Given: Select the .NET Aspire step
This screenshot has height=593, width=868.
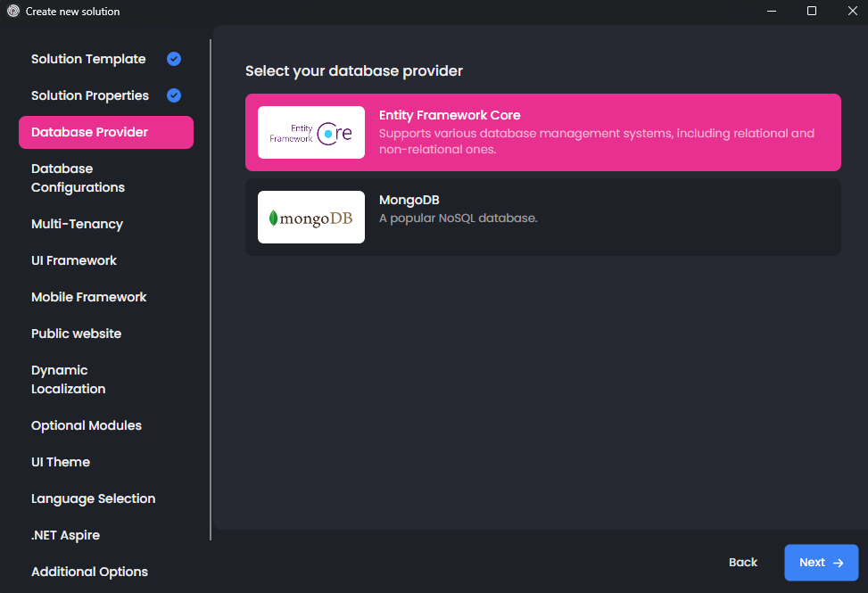Looking at the screenshot, I should [x=65, y=535].
